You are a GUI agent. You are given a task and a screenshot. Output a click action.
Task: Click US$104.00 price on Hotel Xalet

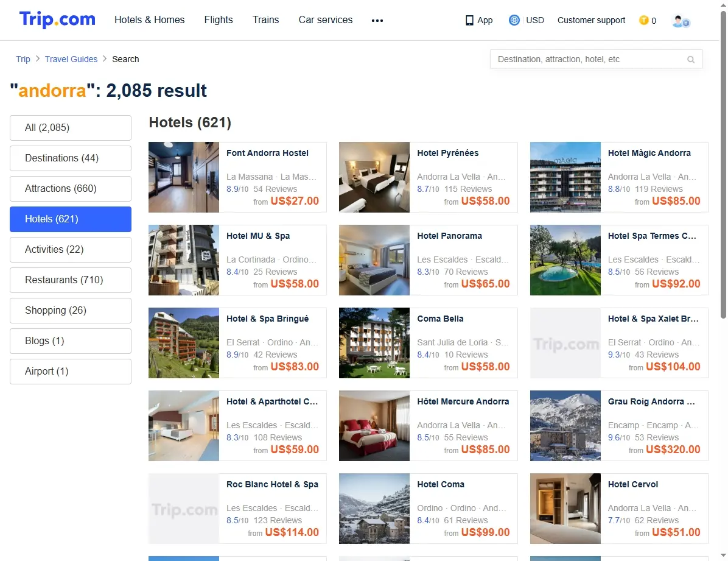[x=673, y=367]
